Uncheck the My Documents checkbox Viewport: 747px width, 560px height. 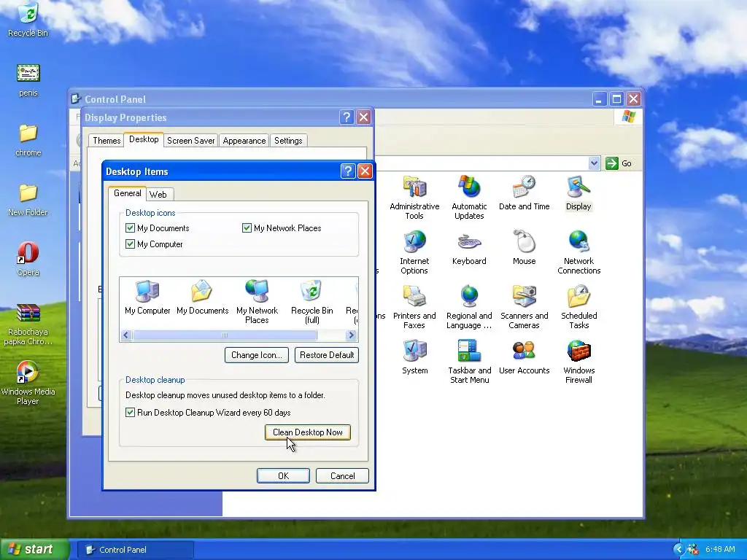click(130, 227)
